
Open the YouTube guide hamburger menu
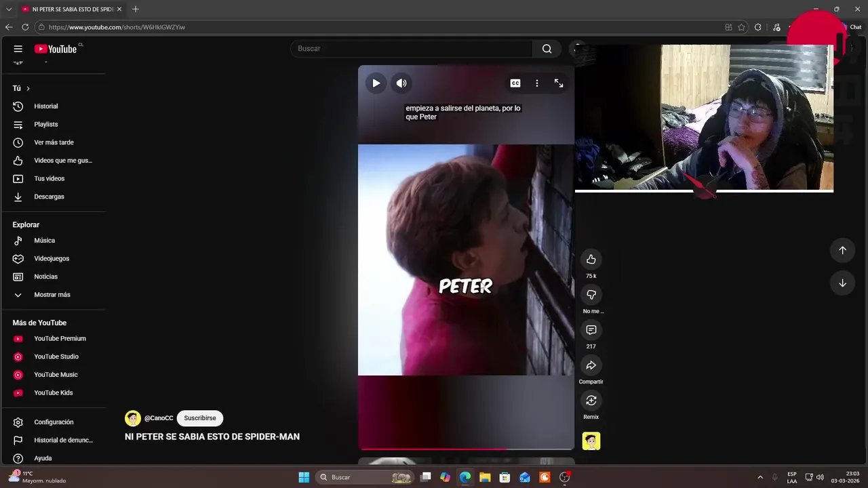point(18,49)
